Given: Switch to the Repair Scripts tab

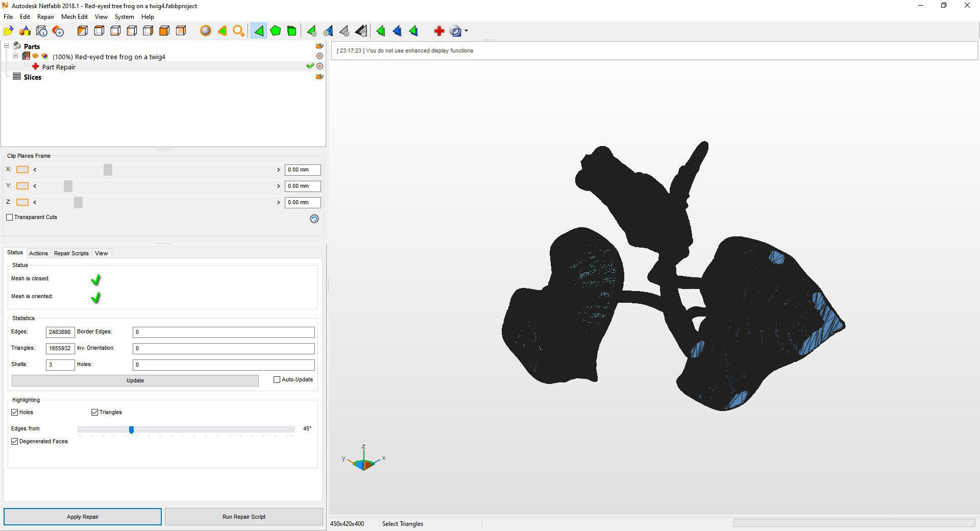Looking at the screenshot, I should click(x=71, y=253).
